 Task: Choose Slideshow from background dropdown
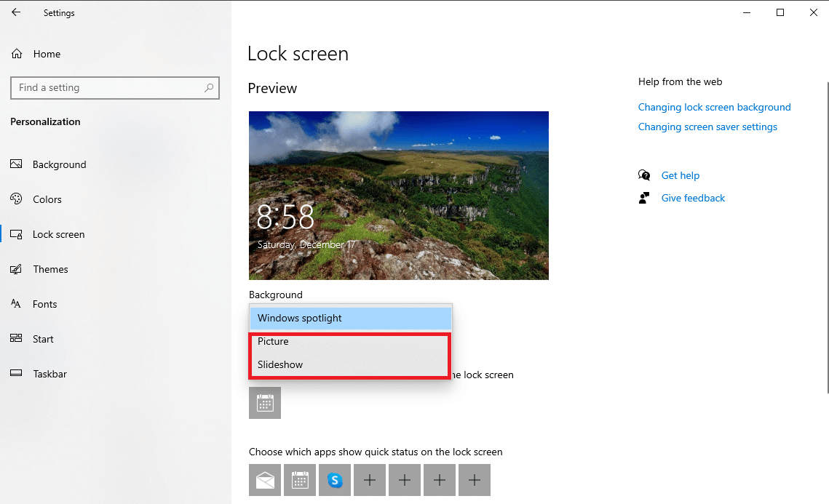coord(351,364)
